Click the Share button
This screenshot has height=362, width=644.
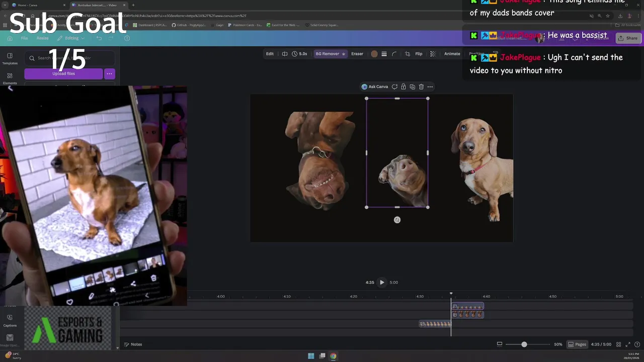[627, 38]
